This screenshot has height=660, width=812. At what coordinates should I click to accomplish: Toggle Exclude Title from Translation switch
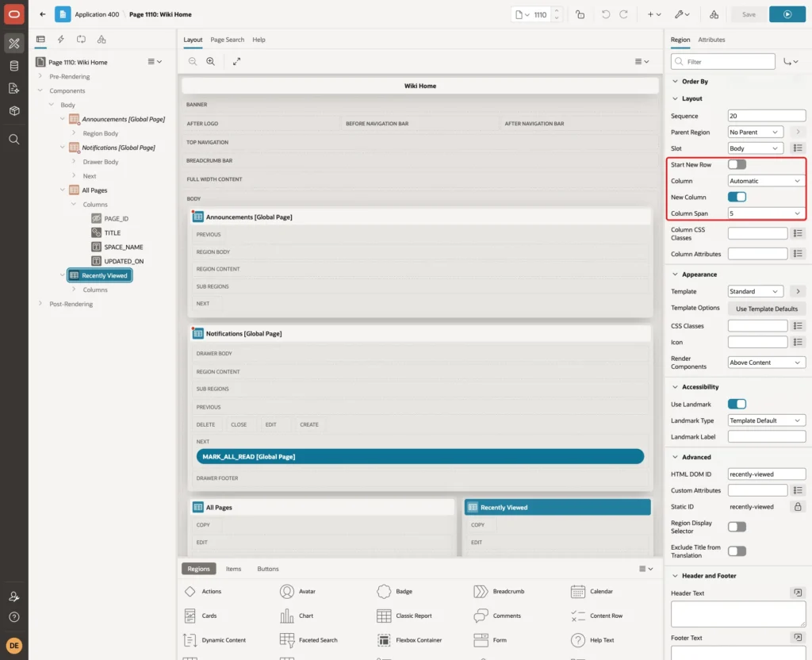click(x=737, y=551)
